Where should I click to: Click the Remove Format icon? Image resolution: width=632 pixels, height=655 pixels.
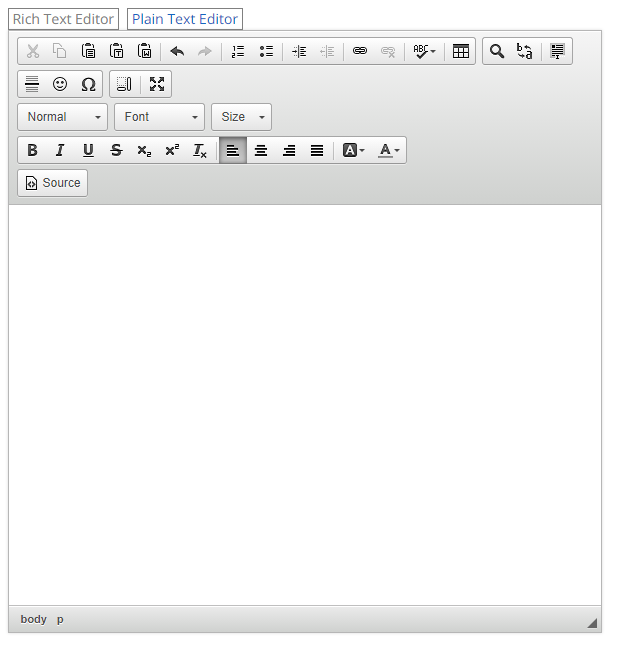click(200, 150)
